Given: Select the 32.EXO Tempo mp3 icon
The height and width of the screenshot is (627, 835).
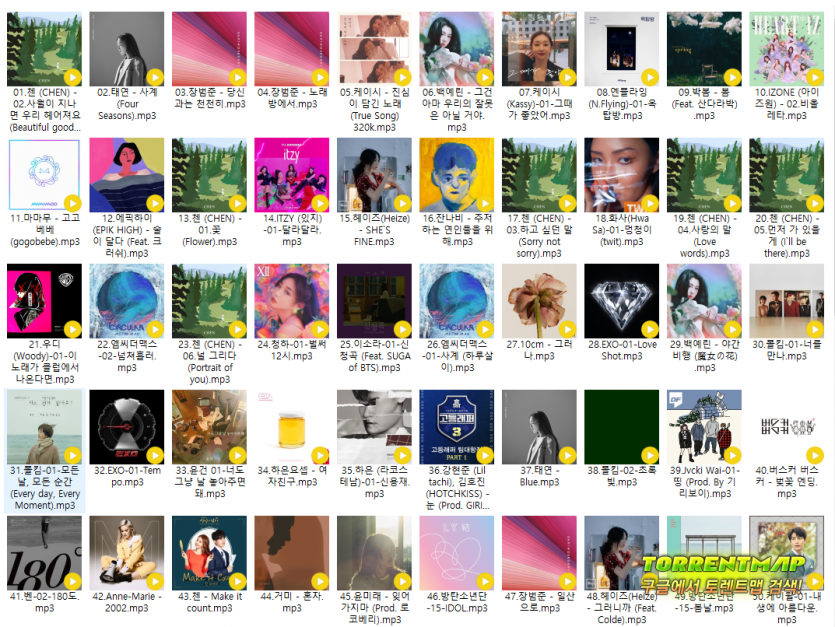Looking at the screenshot, I should pyautogui.click(x=126, y=427).
